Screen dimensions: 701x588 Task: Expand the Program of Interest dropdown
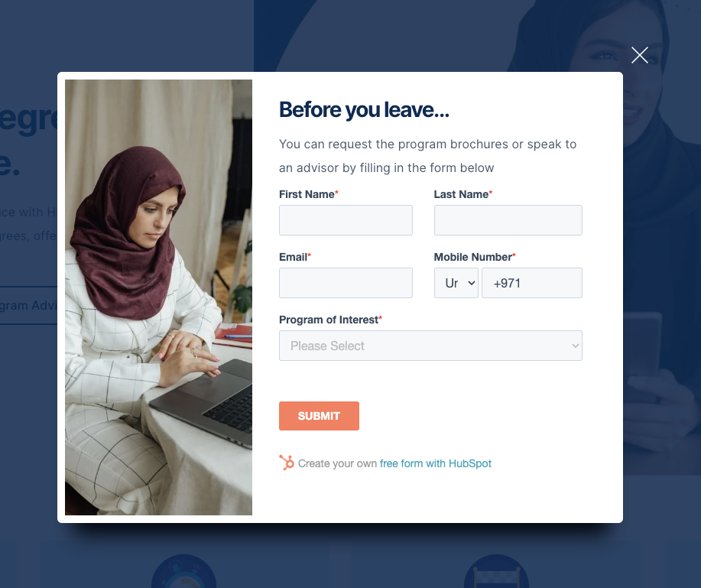(x=430, y=345)
